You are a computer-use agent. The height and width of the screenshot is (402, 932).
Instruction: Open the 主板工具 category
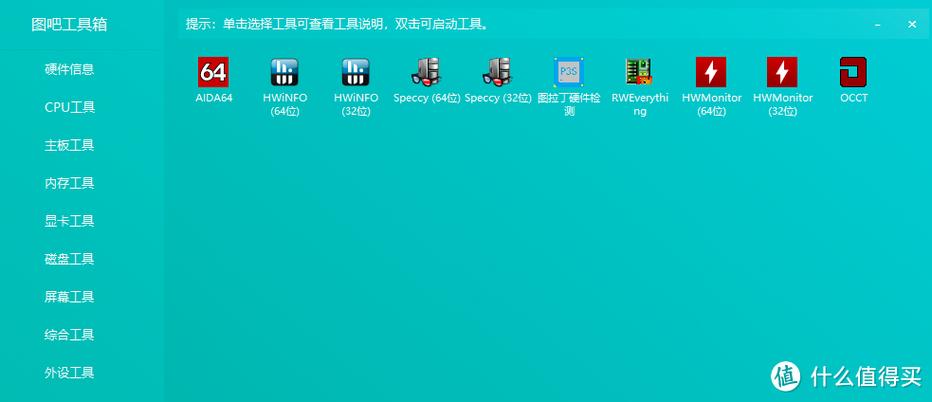(x=70, y=146)
